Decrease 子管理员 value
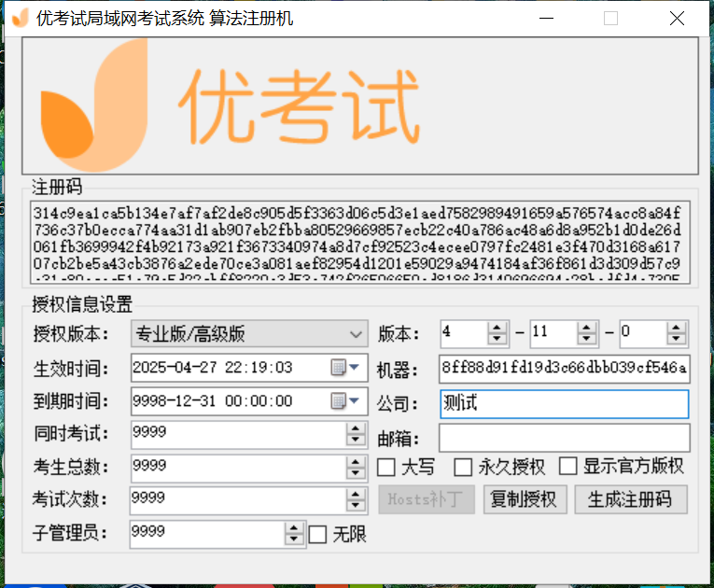The image size is (714, 588). (294, 539)
